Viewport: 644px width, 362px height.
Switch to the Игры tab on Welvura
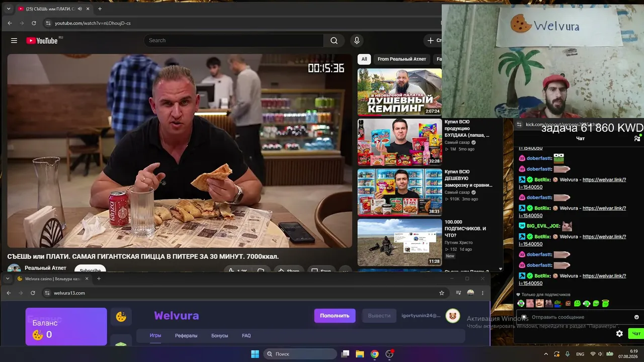(x=155, y=336)
